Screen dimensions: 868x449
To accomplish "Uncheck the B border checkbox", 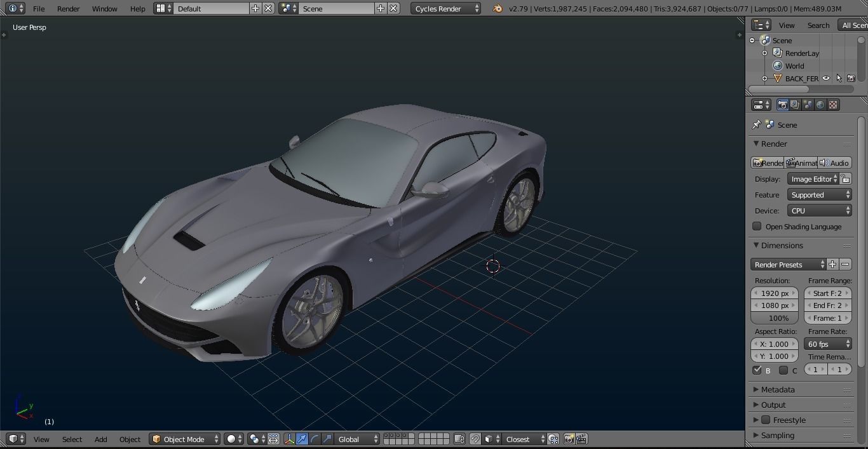I will [757, 370].
